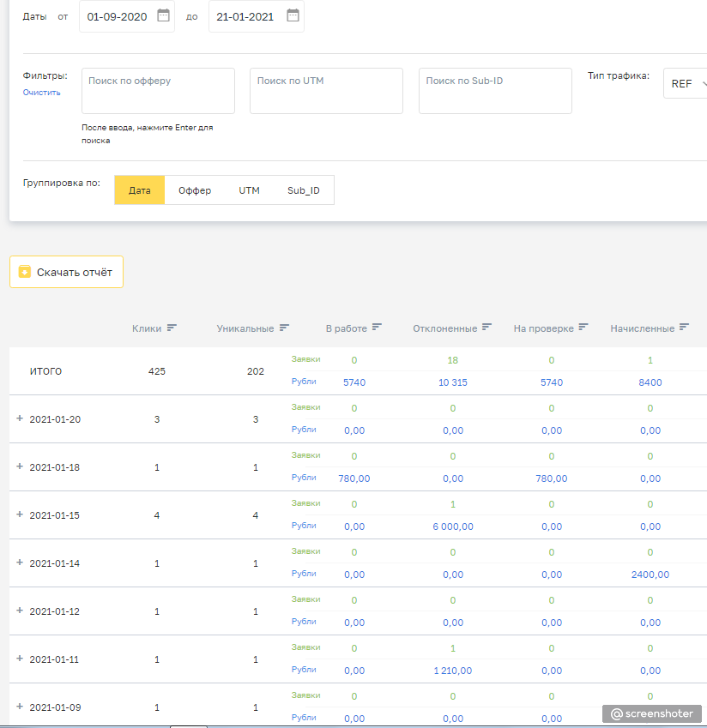Image resolution: width=707 pixels, height=728 pixels.
Task: Sort by На проверке column icon
Action: pos(583,328)
